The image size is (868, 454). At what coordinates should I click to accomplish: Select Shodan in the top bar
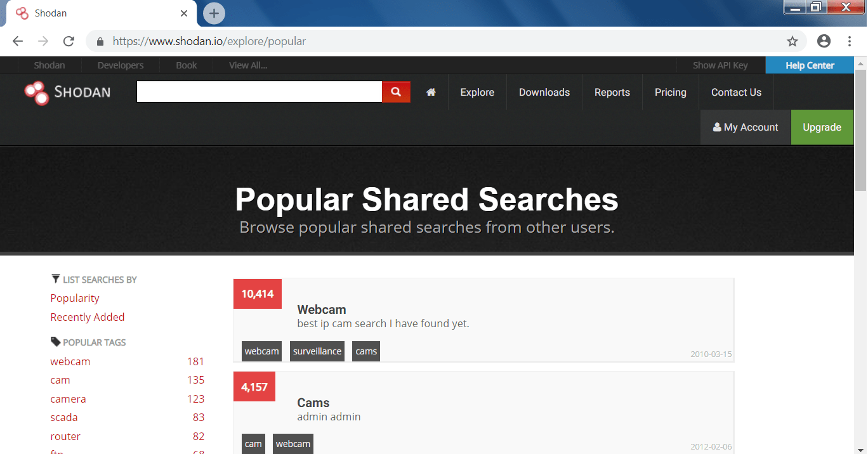point(49,65)
